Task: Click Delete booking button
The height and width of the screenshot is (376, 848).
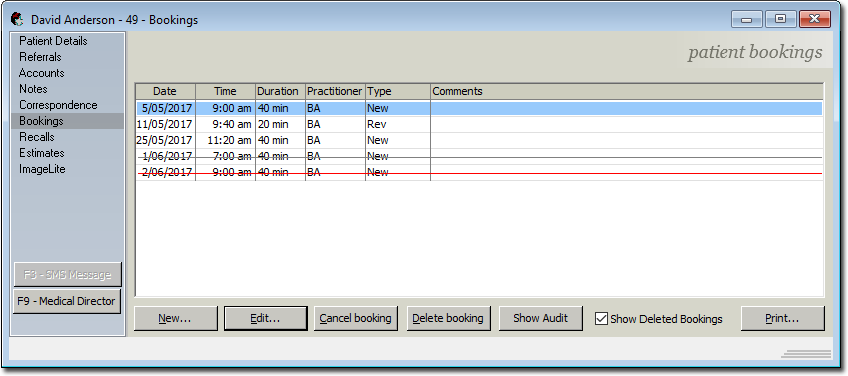Action: coord(448,318)
